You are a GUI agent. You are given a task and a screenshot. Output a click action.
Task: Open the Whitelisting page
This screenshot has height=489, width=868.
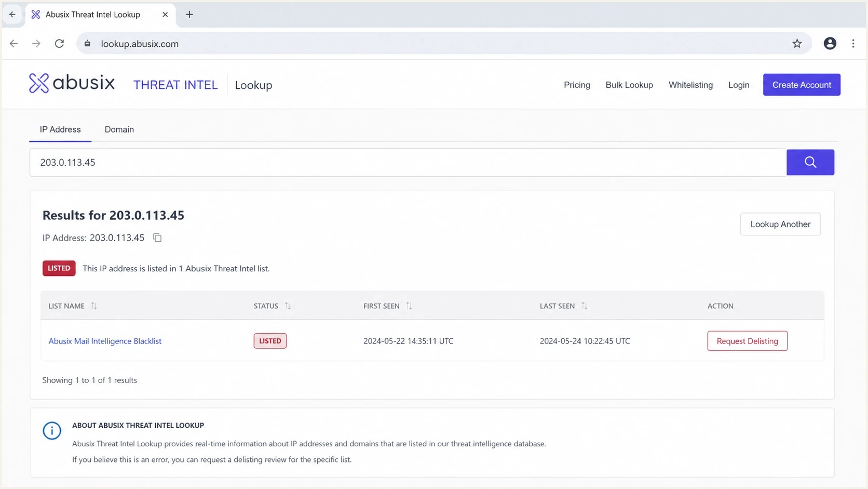click(x=690, y=85)
